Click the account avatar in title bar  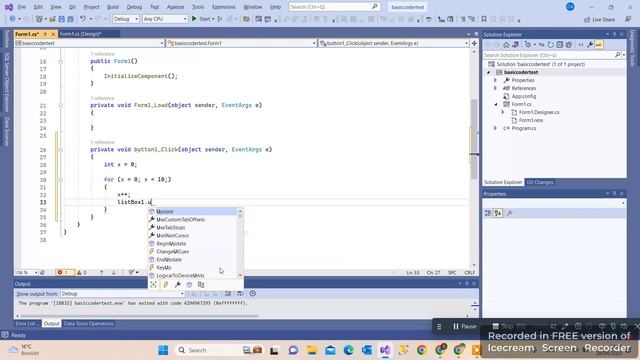(x=570, y=7)
